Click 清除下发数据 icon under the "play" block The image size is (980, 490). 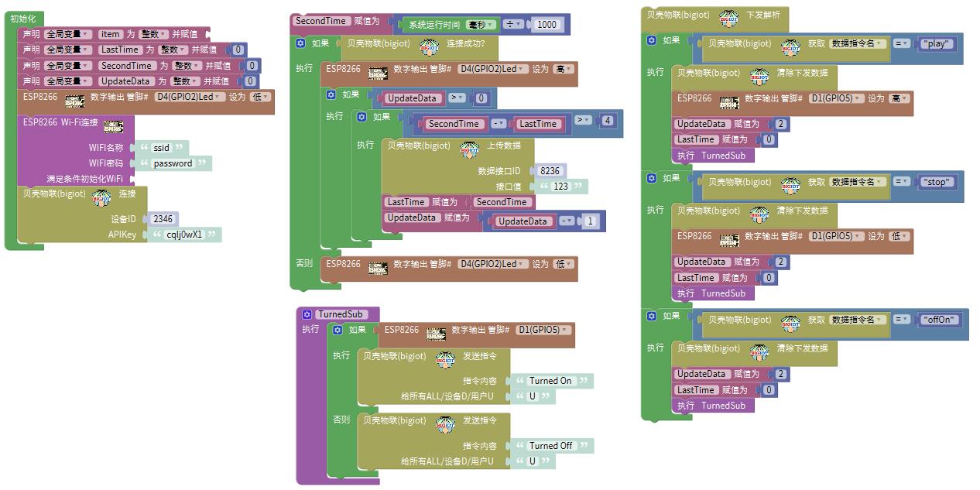point(759,76)
